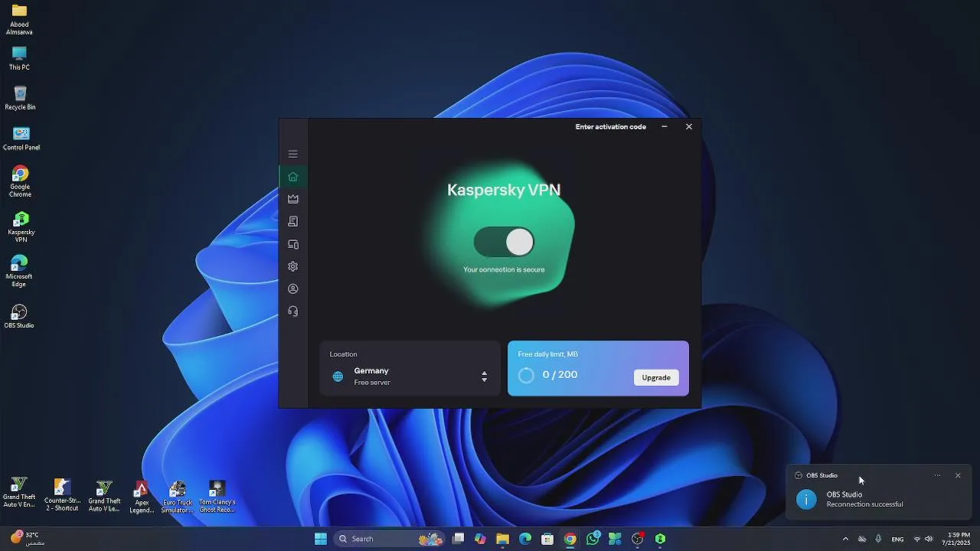Select the Control Panel desktop icon
Screen dimensions: 980x551
21,139
